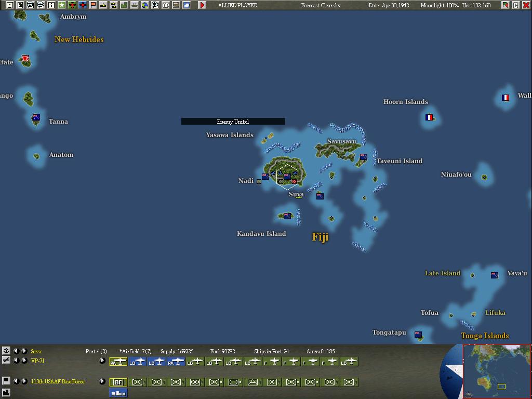This screenshot has height=399, width=532.
Task: Open the Suva base name link
Action: click(36, 351)
